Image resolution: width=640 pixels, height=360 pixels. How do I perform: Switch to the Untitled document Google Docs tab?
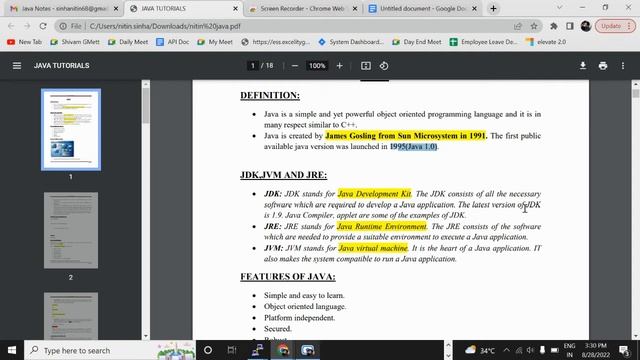point(422,9)
